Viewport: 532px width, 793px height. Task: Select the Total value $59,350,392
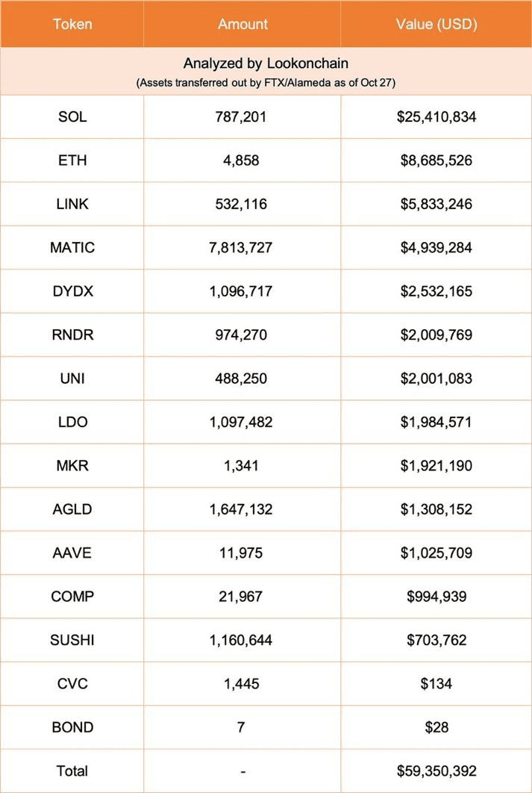436,771
